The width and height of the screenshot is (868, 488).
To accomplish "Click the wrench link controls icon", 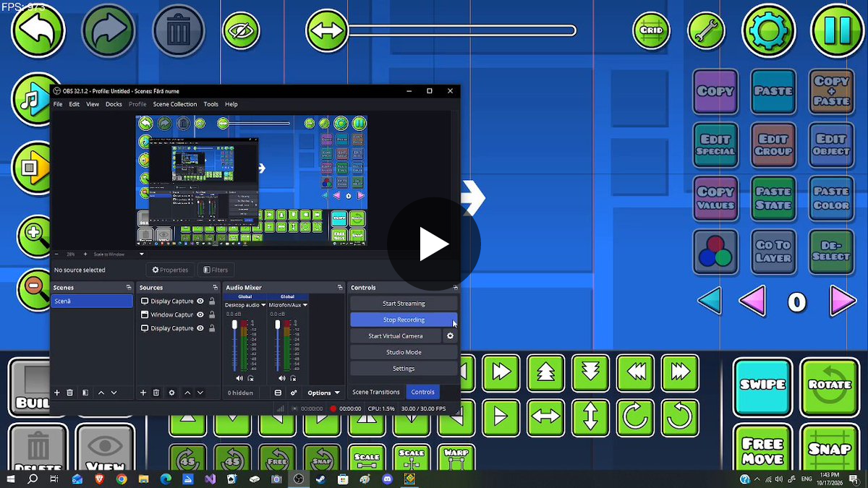I will (705, 30).
